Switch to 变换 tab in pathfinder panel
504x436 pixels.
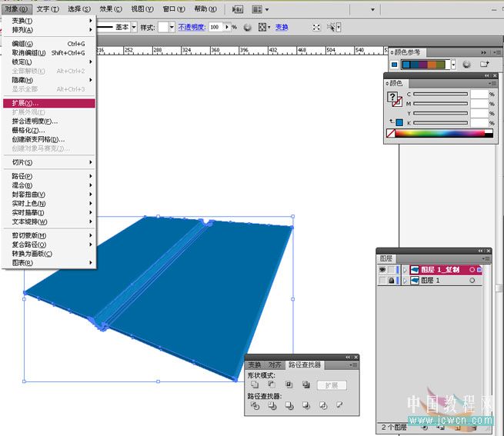click(255, 365)
